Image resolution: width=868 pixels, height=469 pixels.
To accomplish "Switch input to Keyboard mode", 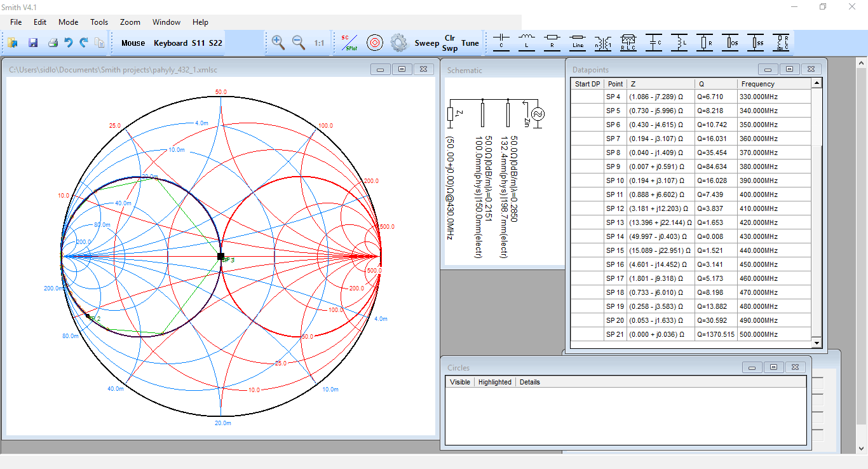I will coord(170,43).
